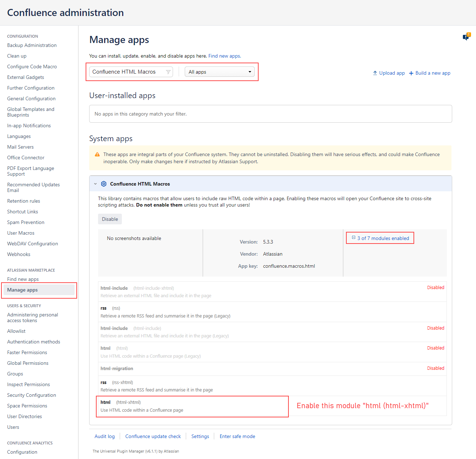Open Global Permissions
Screen dimensions: 476x459
28,363
